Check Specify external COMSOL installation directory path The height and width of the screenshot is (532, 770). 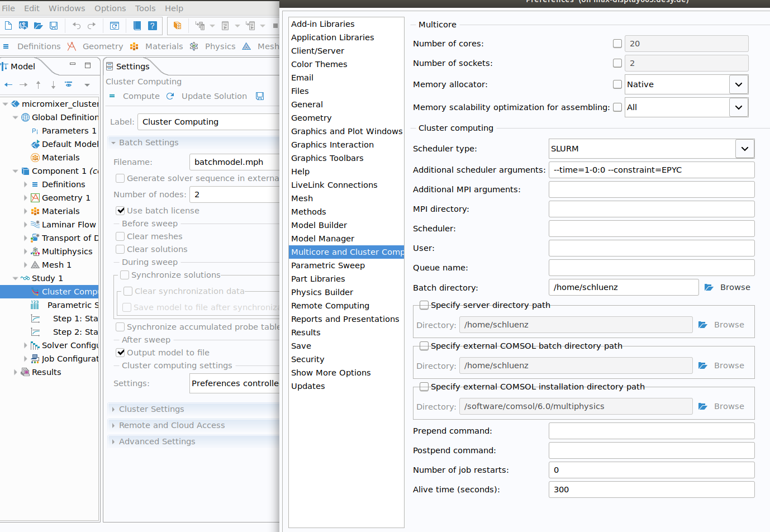click(x=424, y=387)
